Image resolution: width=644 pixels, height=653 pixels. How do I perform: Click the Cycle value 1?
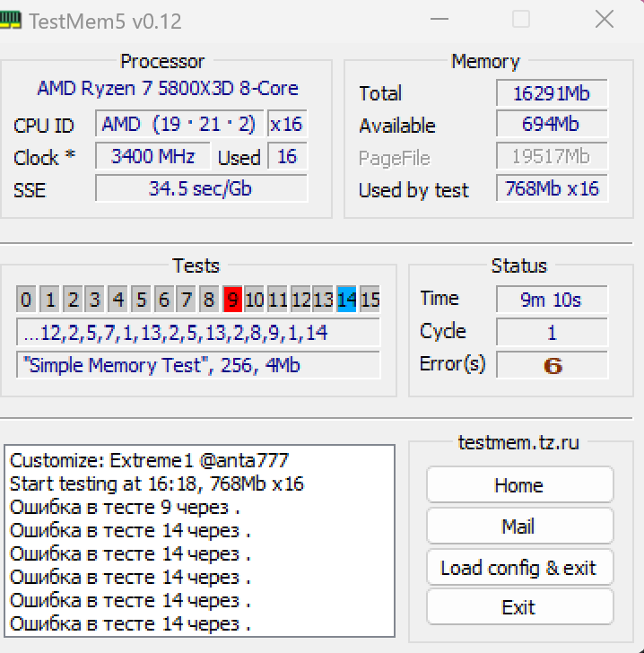(x=552, y=332)
